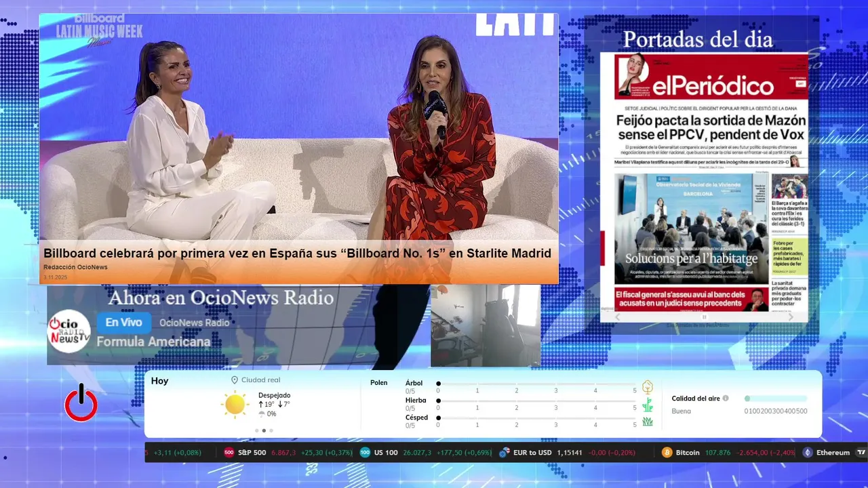This screenshot has width=868, height=488.
Task: Click the umbrella rain chance icon
Action: (x=262, y=414)
